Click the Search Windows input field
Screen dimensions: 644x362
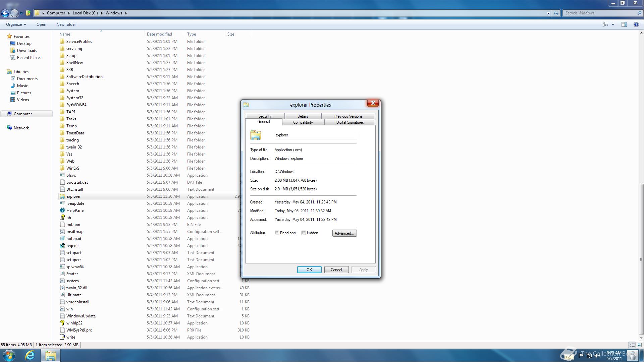click(x=600, y=13)
